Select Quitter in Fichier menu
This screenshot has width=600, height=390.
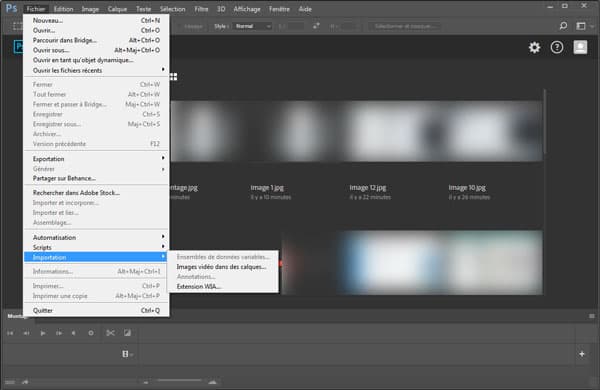pyautogui.click(x=96, y=310)
